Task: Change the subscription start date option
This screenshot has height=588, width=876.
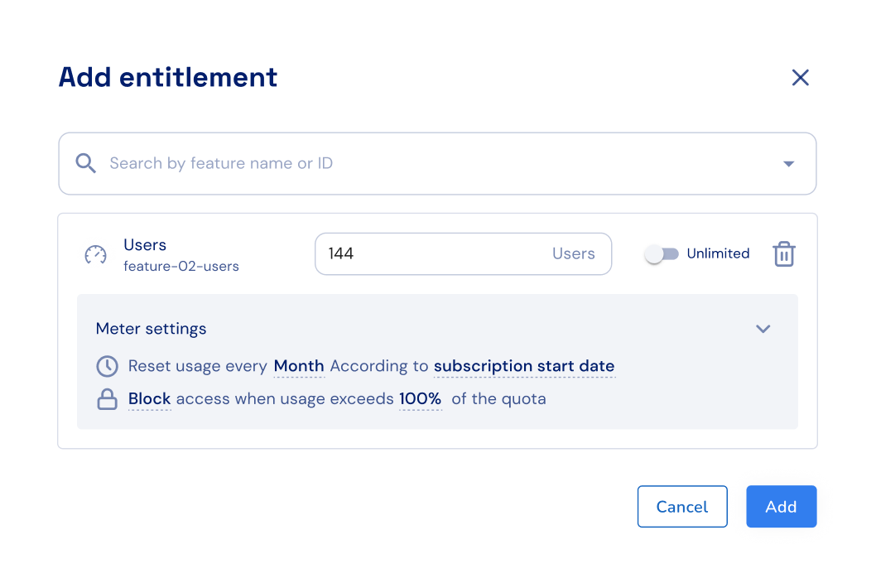Action: click(x=524, y=366)
